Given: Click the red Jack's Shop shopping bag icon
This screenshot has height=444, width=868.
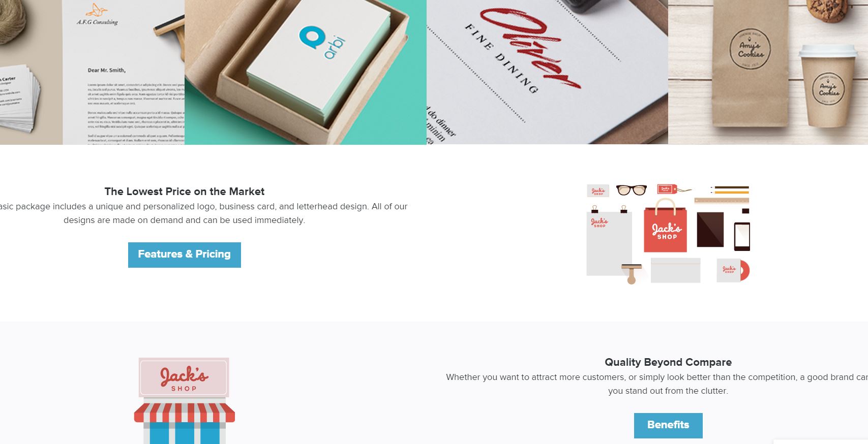Looking at the screenshot, I should (665, 226).
